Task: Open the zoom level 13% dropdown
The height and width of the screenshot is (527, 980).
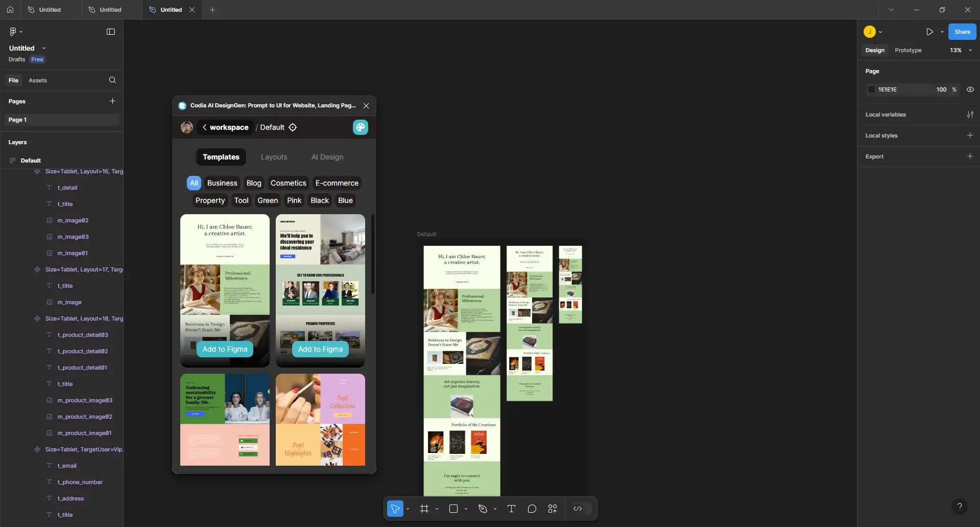Action: click(x=961, y=50)
